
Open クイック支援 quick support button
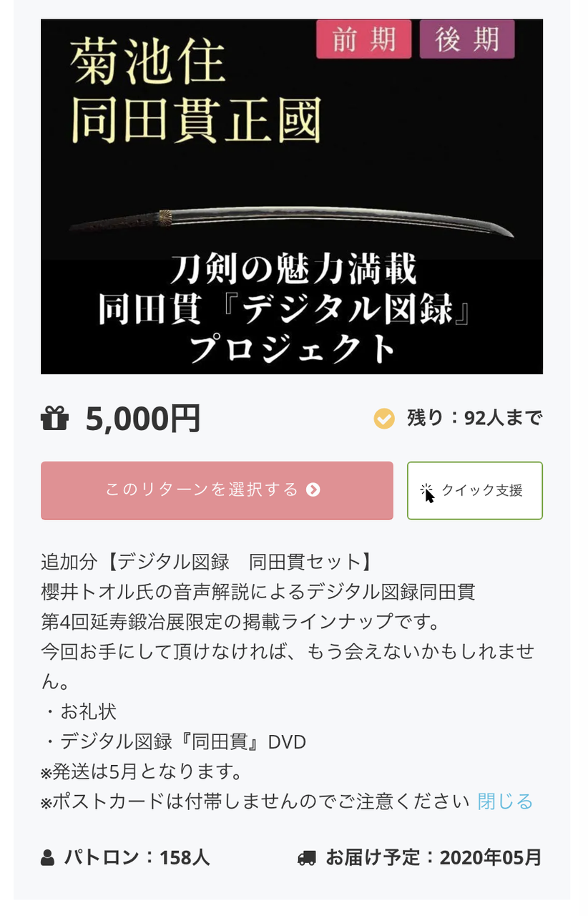(x=475, y=490)
